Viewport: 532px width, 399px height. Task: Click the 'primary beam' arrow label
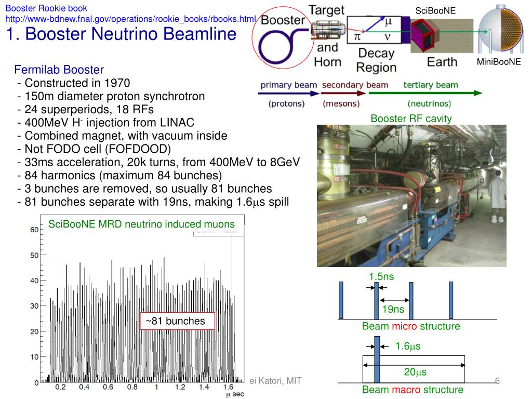289,85
